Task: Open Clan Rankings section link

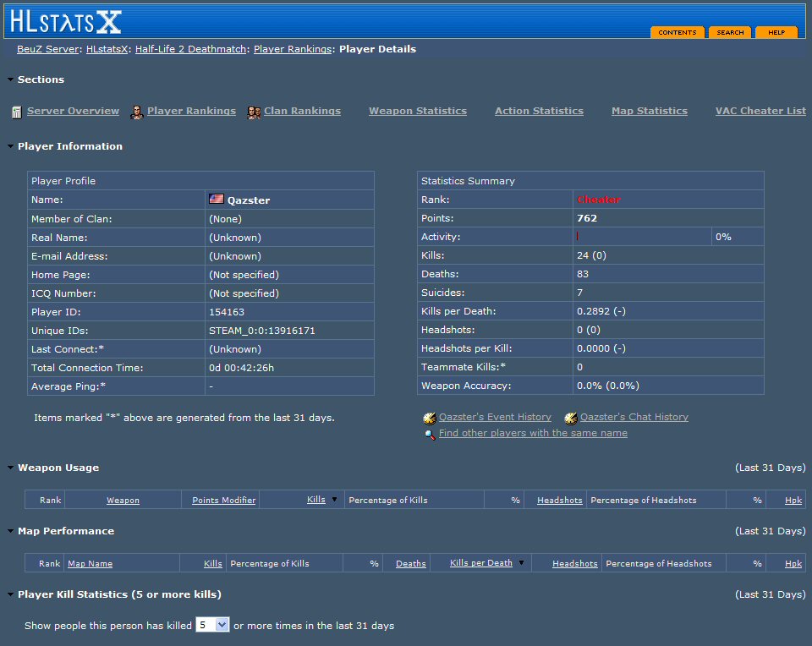Action: 303,111
